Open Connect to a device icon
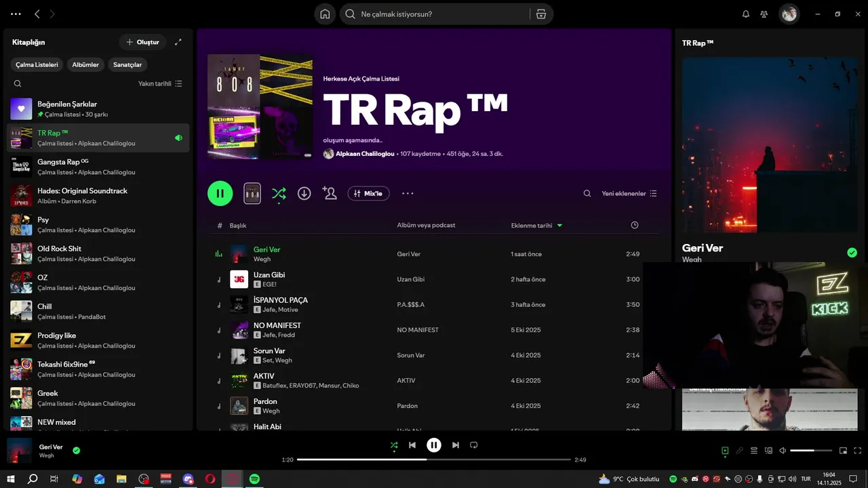The width and height of the screenshot is (868, 488). [769, 451]
